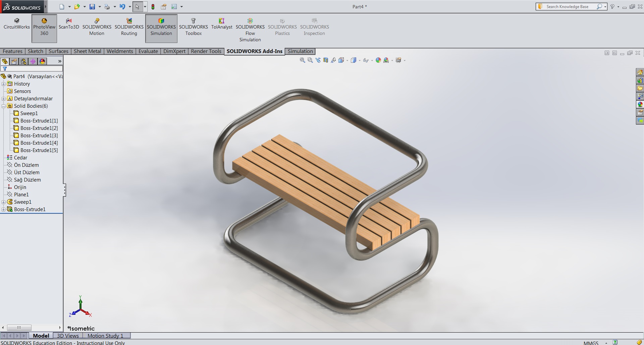The image size is (644, 345).
Task: Open Dynamic Annotation Views icon
Action: point(333,60)
